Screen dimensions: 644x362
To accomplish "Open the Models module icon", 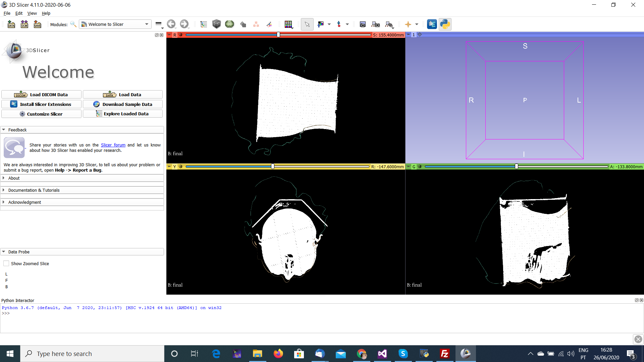I will (x=230, y=24).
